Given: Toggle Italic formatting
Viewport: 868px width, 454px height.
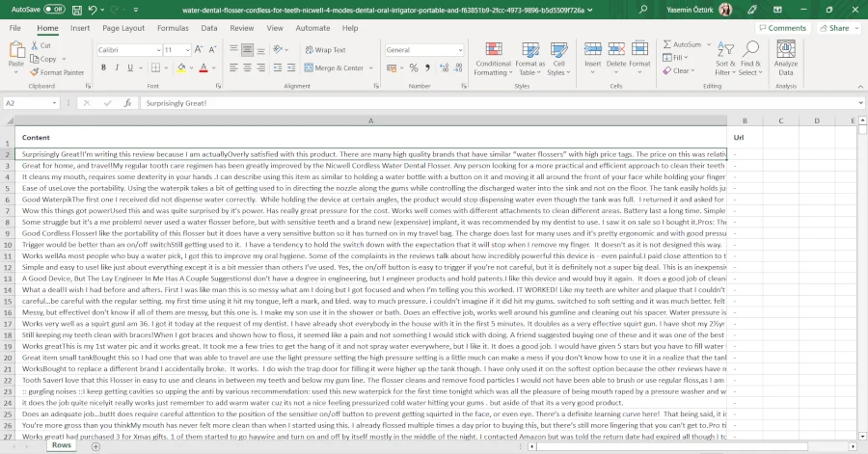Looking at the screenshot, I should pyautogui.click(x=117, y=67).
